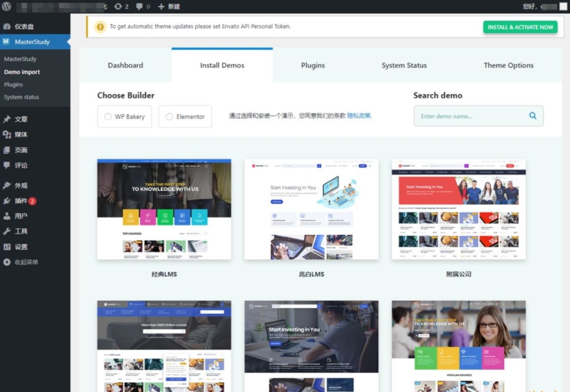Click the 外观 appearance brush icon

pos(7,186)
